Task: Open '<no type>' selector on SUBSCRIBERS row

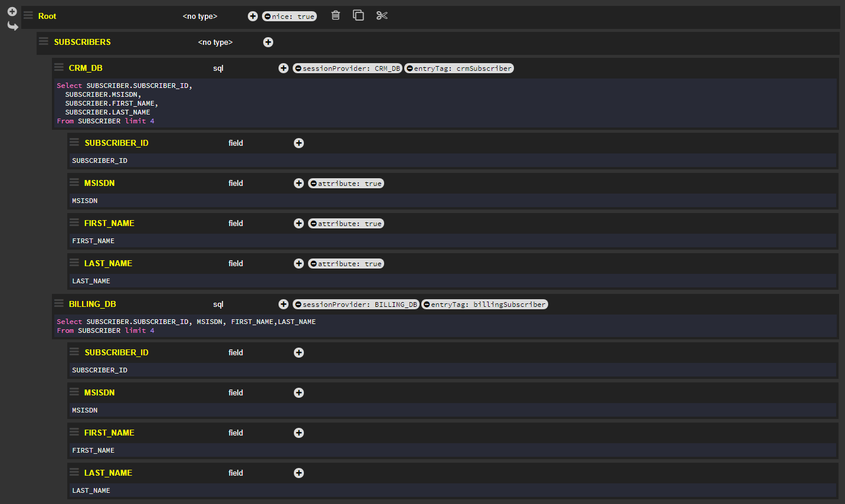Action: tap(215, 42)
